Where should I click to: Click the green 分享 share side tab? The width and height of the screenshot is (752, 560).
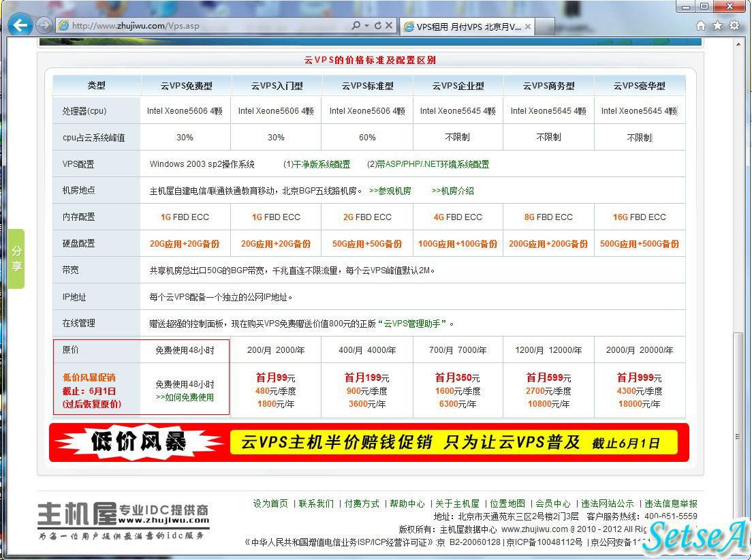click(16, 259)
